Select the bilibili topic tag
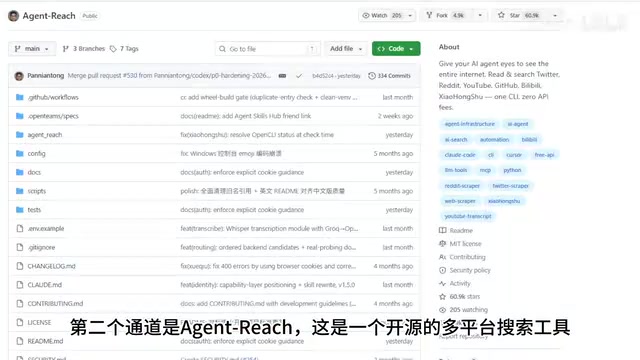The height and width of the screenshot is (360, 640). pos(529,140)
